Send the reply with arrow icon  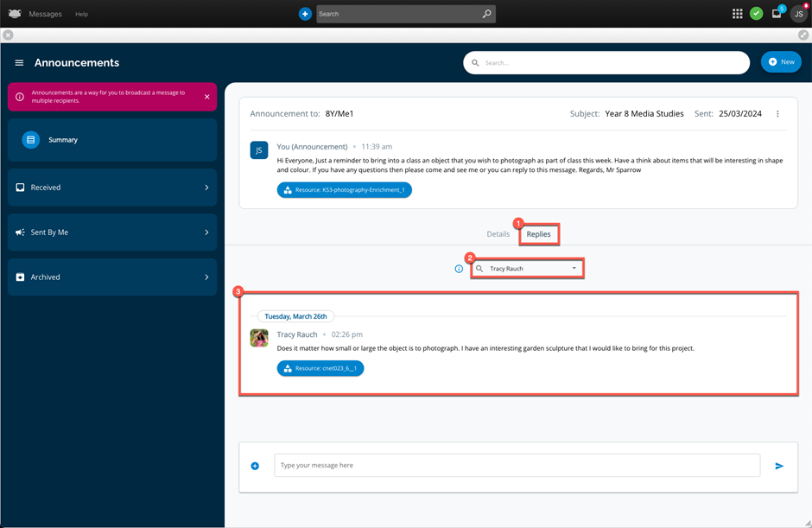779,466
